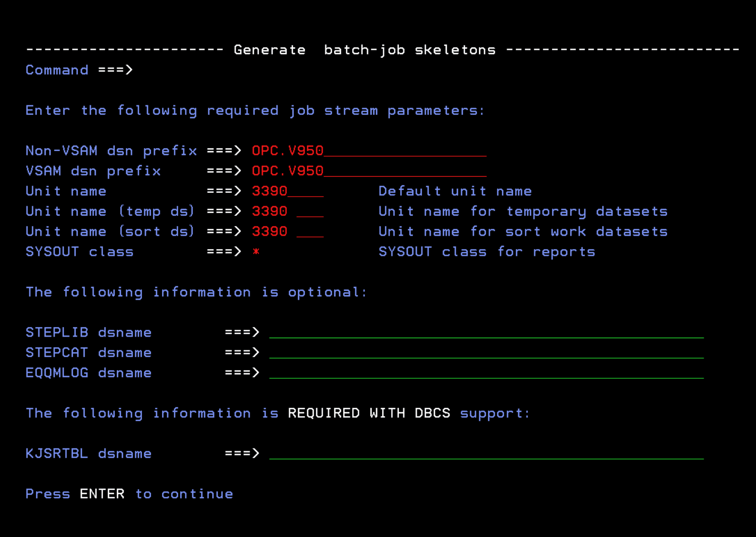Click 'SYSOUT class for reports' description
The width and height of the screenshot is (756, 537).
point(487,252)
